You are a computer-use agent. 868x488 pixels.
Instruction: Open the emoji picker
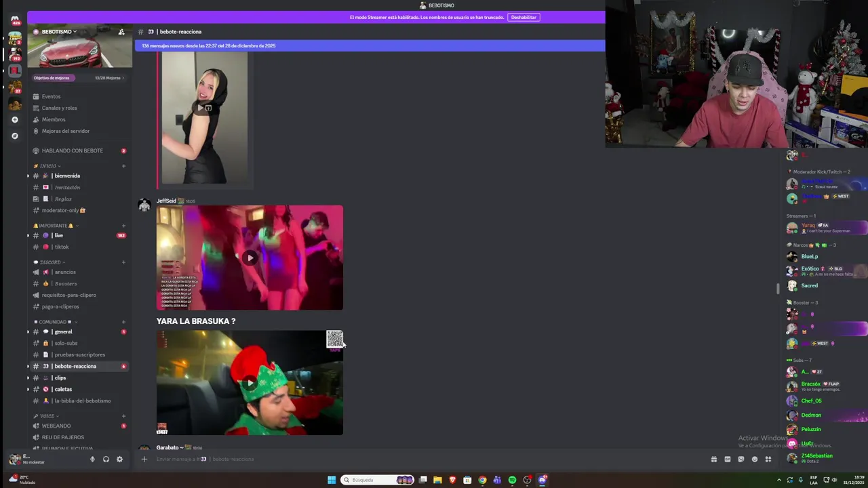point(755,459)
